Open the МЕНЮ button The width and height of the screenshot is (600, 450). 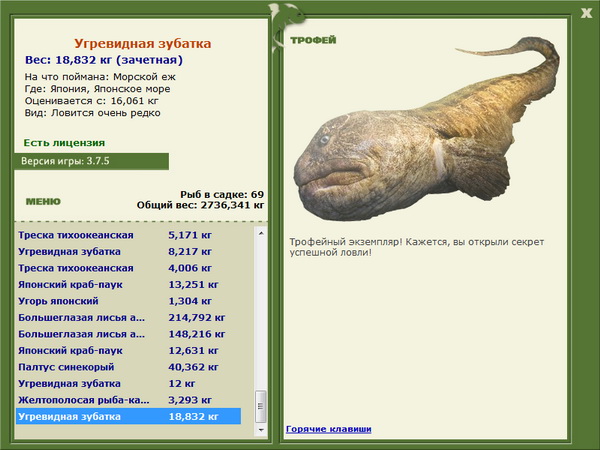(x=43, y=202)
